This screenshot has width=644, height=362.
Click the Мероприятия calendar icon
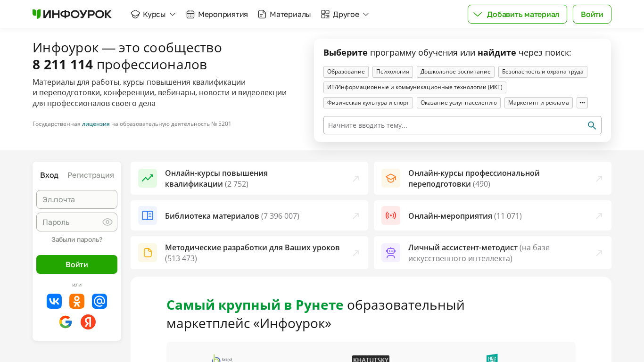190,14
